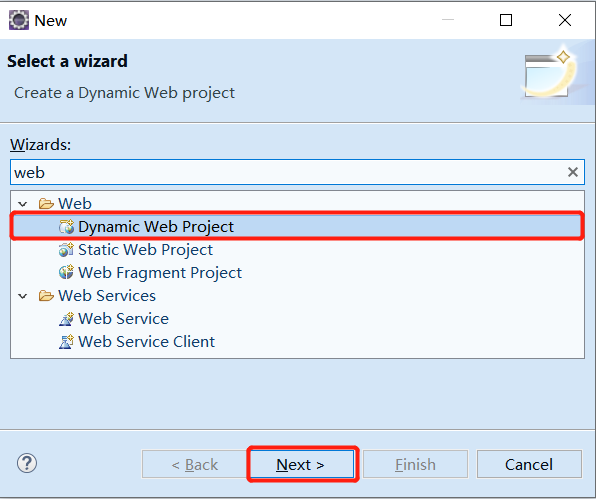Open help with the question mark icon
596x499 pixels.
pyautogui.click(x=27, y=463)
